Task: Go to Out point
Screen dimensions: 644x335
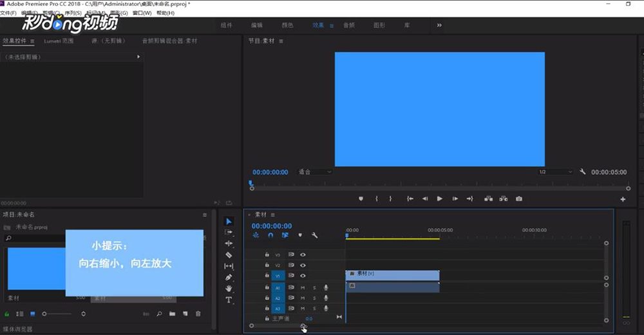Action: pos(470,198)
